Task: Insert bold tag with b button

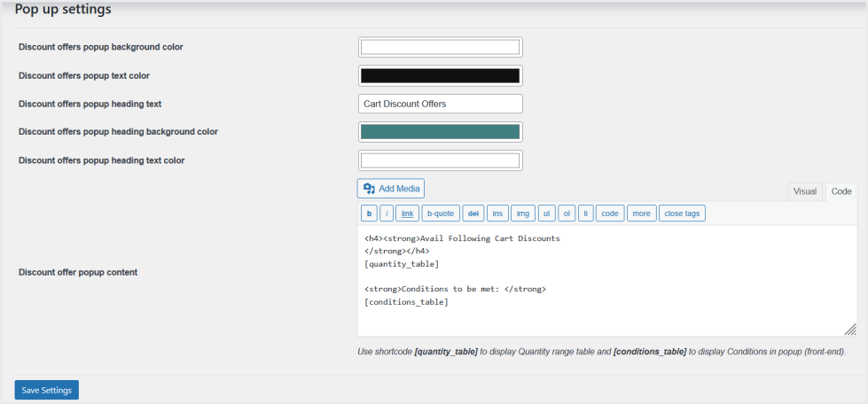Action: [x=369, y=213]
